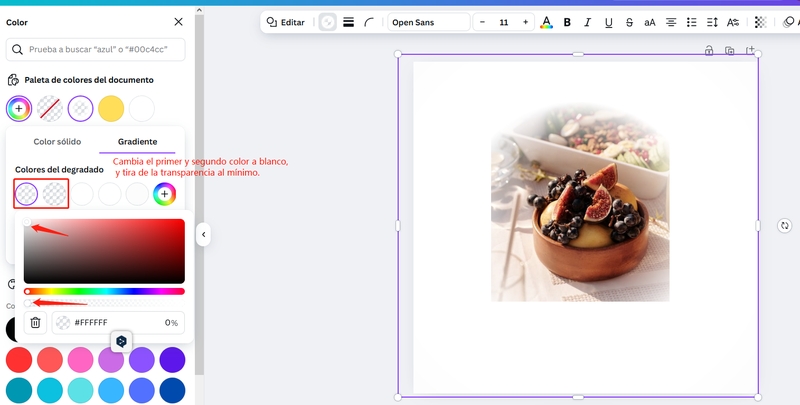The width and height of the screenshot is (800, 405).
Task: Duplicate the page
Action: click(x=730, y=50)
